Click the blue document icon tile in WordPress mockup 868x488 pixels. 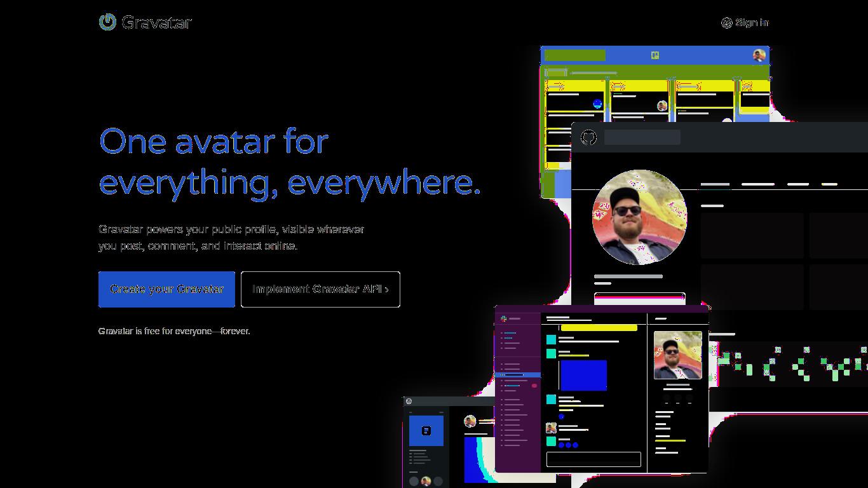[426, 431]
